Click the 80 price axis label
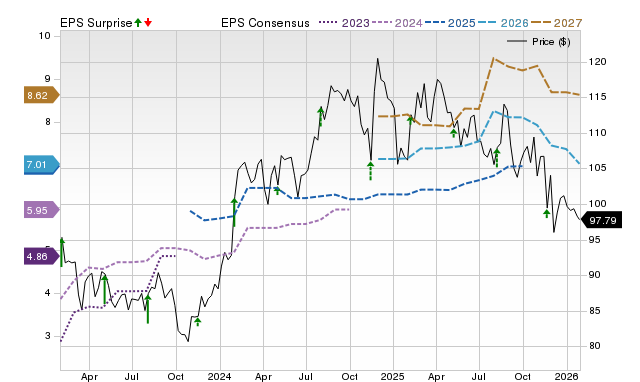Viewport: 640px width, 382px height. pyautogui.click(x=594, y=346)
